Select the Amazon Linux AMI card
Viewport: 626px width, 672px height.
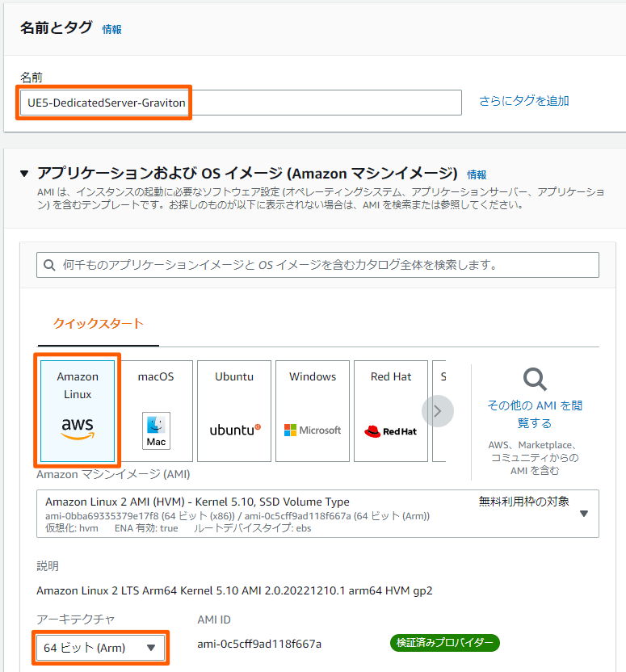point(78,410)
